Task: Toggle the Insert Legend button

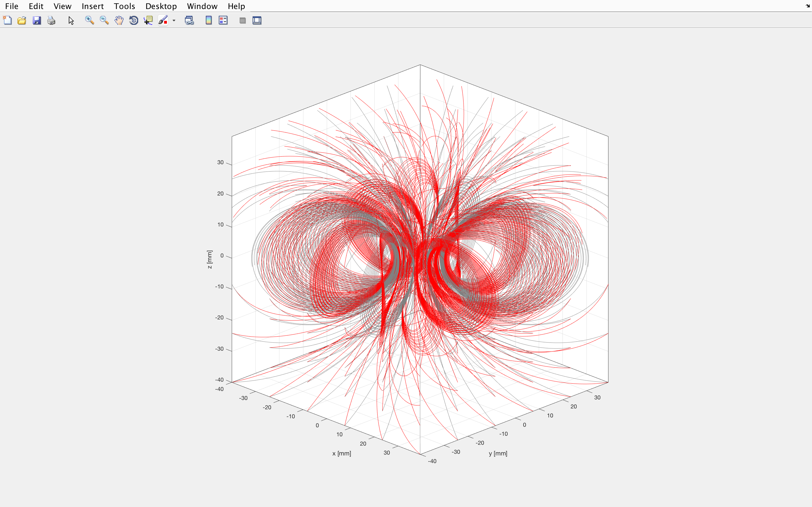Action: click(223, 21)
